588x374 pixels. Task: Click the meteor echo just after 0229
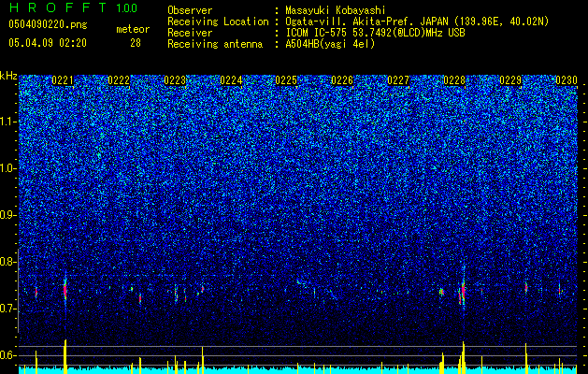[x=526, y=287]
